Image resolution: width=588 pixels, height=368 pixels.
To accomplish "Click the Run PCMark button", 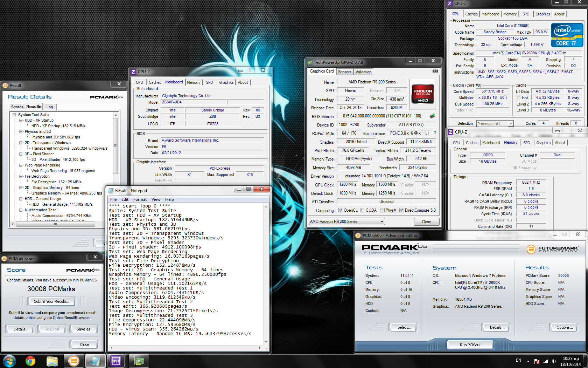I will click(470, 345).
